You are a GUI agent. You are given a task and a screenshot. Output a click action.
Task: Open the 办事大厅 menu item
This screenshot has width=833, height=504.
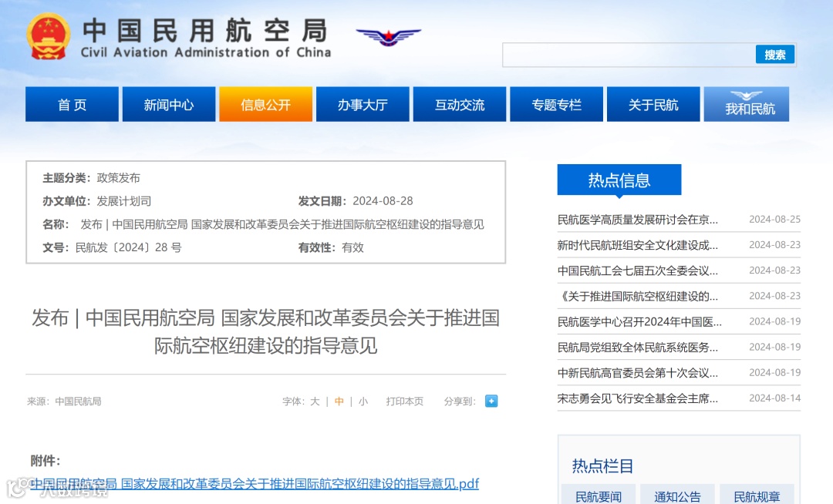[363, 105]
